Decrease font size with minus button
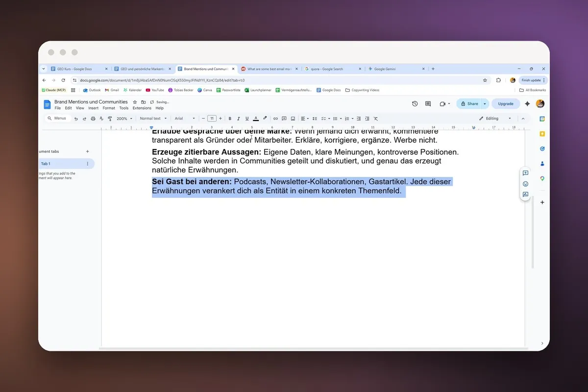This screenshot has width=588, height=392. 203,119
